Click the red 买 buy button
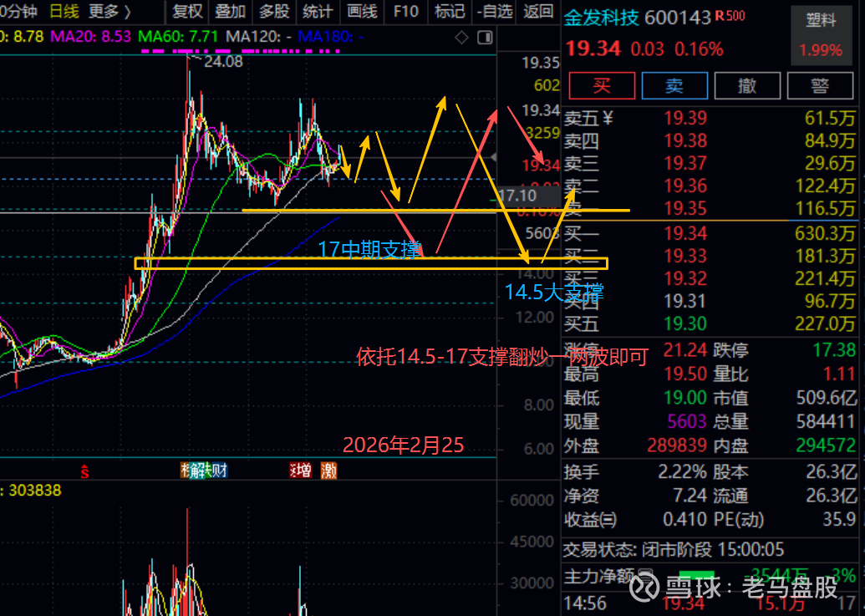 pos(602,86)
